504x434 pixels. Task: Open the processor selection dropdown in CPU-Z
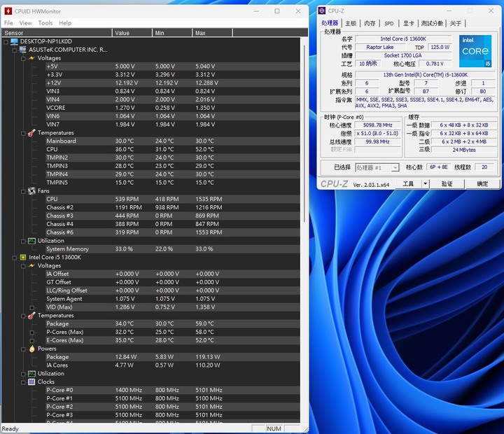pos(395,167)
